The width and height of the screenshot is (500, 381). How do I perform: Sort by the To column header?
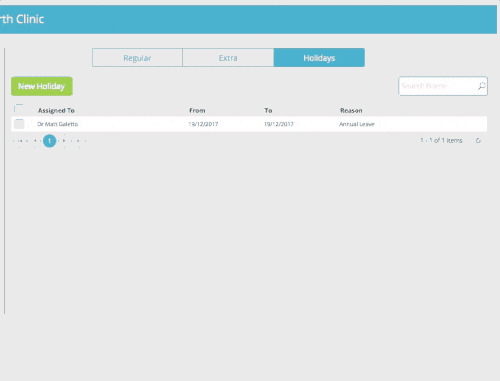coord(268,110)
